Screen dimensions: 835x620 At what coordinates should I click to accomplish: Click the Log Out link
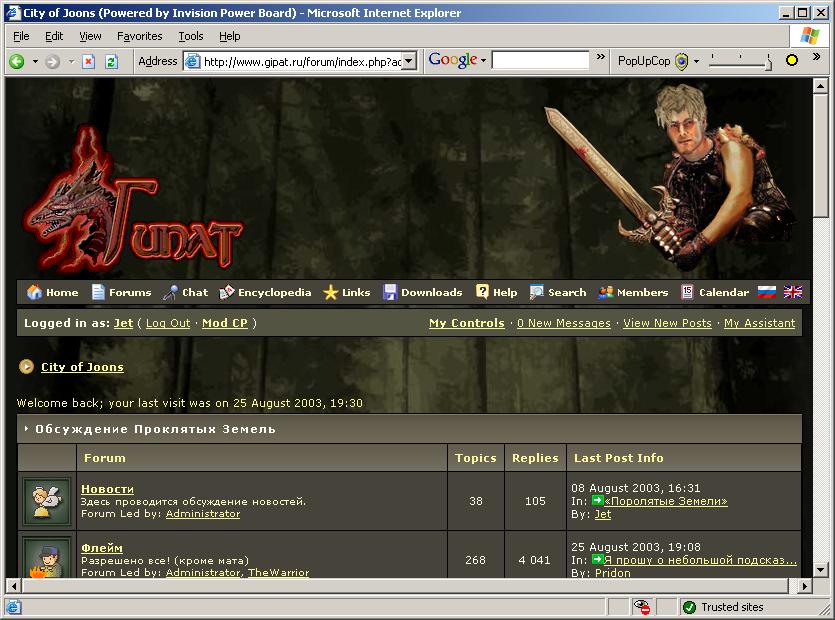coord(168,323)
